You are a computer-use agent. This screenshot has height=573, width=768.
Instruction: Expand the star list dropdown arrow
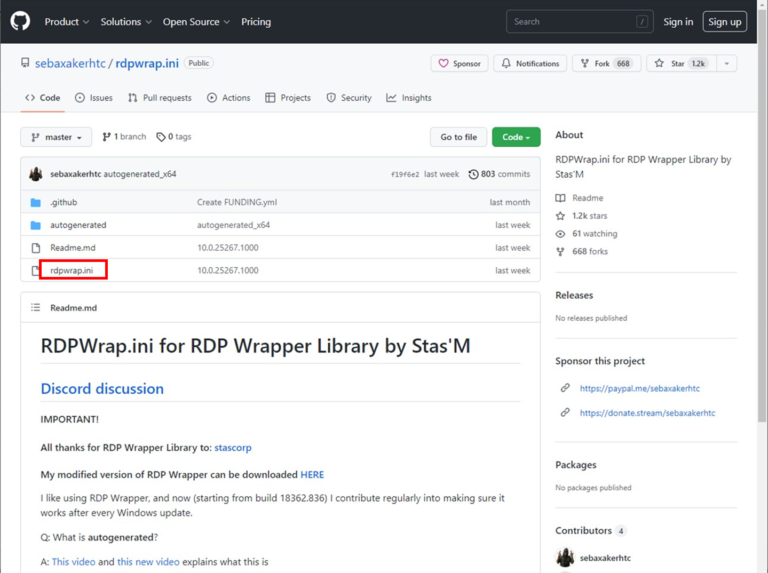click(x=727, y=63)
